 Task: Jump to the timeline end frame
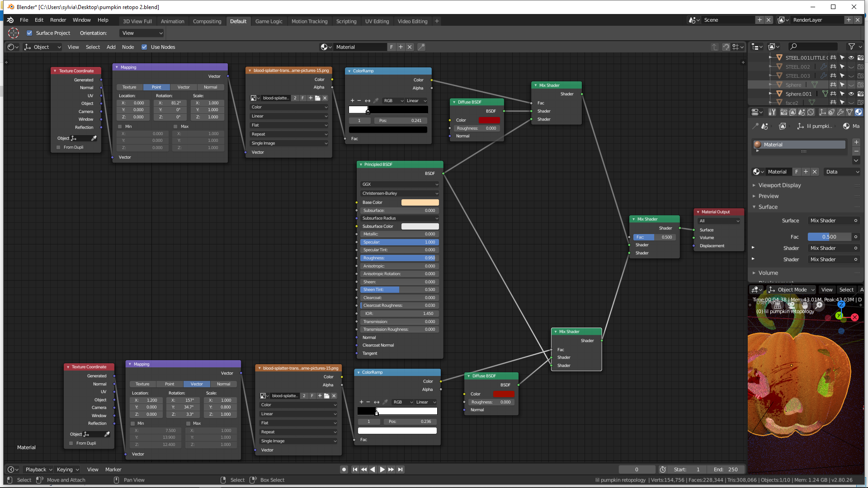(x=401, y=469)
